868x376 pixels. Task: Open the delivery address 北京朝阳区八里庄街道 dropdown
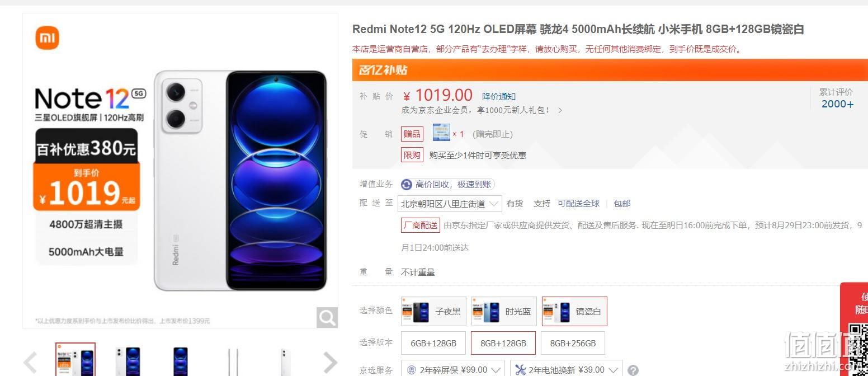450,204
